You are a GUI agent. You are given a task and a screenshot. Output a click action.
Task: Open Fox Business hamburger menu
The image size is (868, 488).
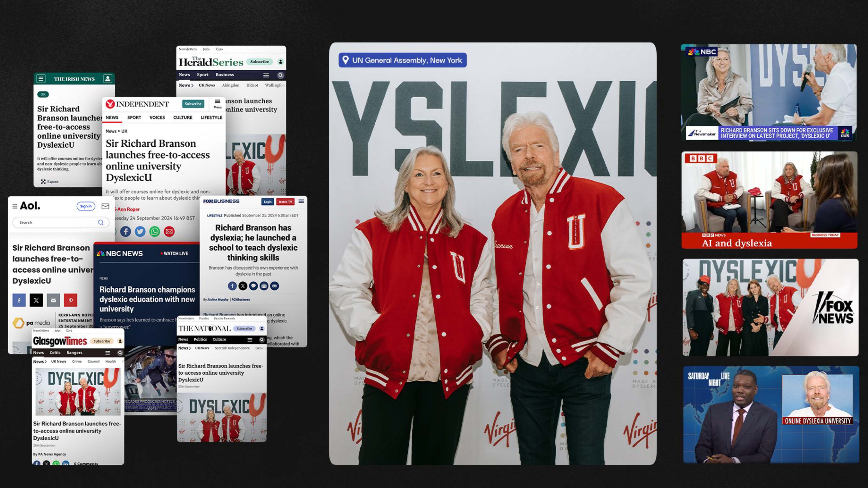[301, 201]
